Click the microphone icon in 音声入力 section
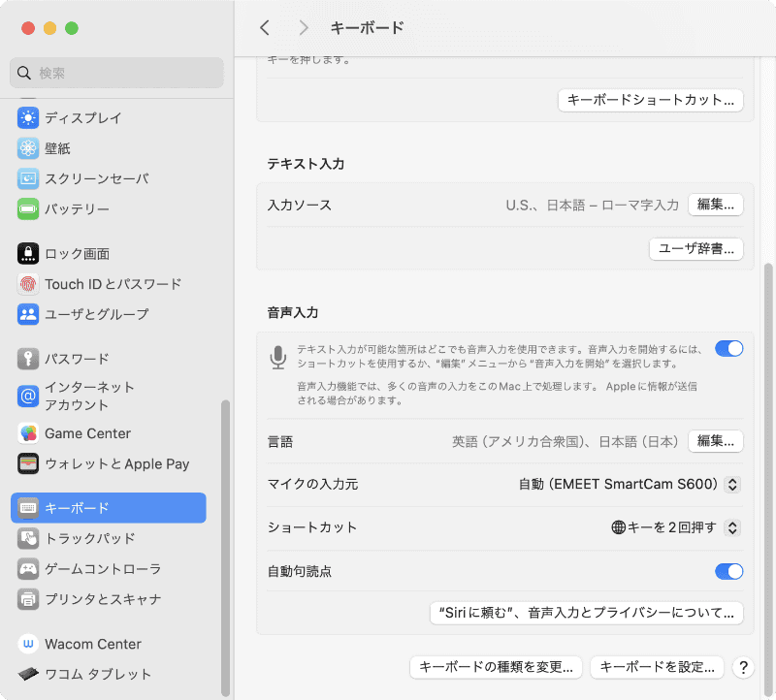The image size is (776, 700). [x=278, y=356]
